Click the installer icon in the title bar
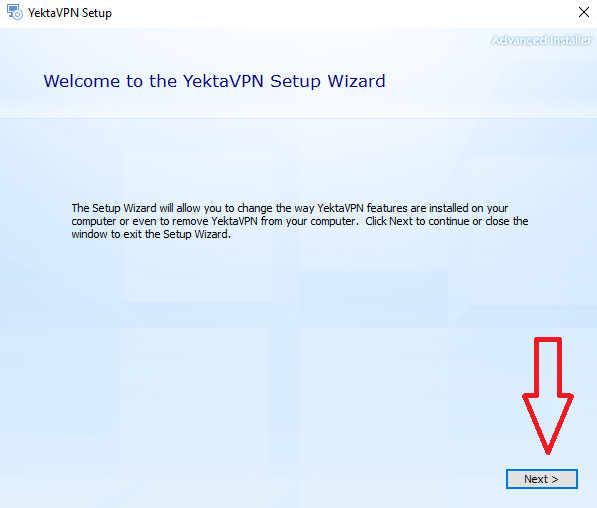The height and width of the screenshot is (508, 597). [x=15, y=12]
